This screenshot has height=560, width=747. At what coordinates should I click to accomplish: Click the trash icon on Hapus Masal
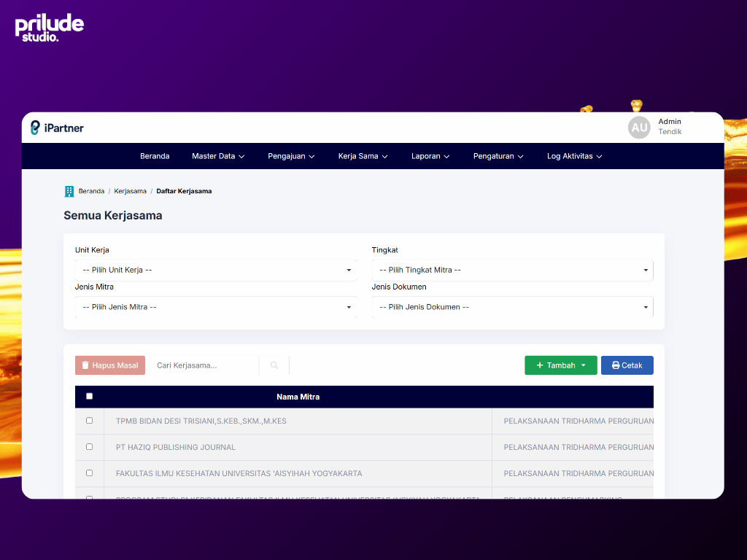85,365
